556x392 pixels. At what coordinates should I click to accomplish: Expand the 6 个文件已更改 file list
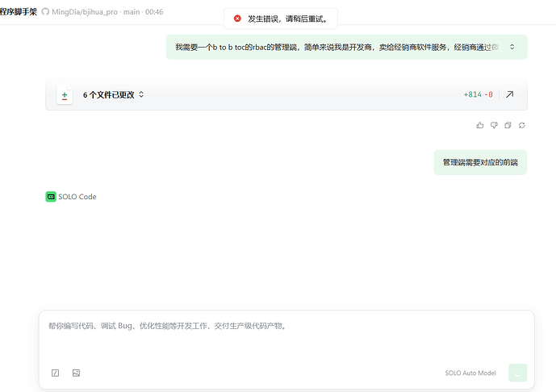pos(141,94)
